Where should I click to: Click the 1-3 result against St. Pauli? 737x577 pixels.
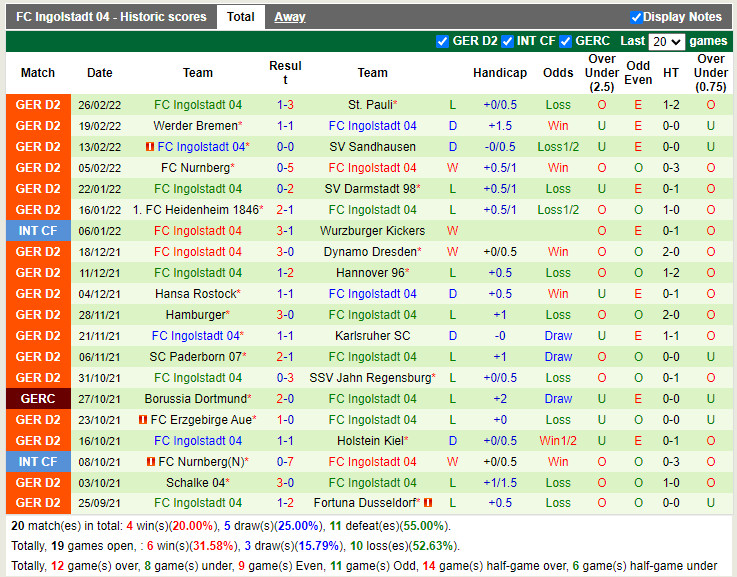285,105
